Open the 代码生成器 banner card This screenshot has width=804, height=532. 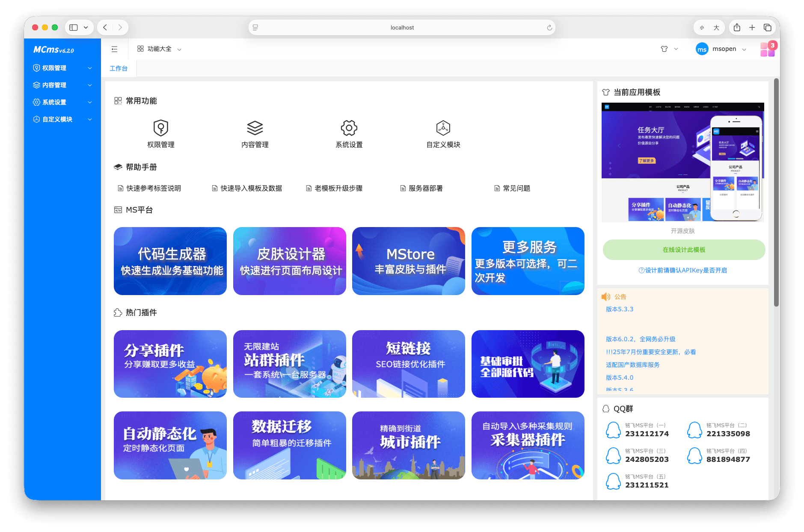tap(170, 261)
